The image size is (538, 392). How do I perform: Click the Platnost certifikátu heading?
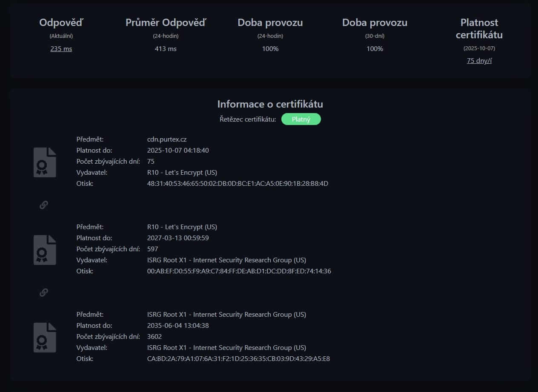[x=479, y=28]
